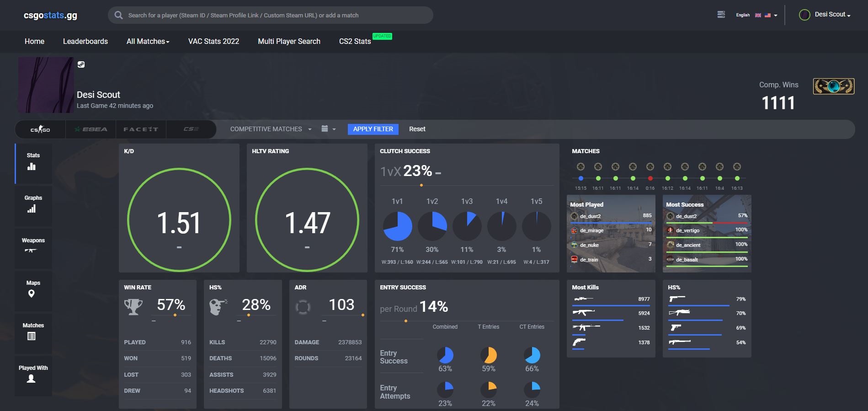This screenshot has width=868, height=411.
Task: Click the ADR circular icon
Action: [303, 307]
